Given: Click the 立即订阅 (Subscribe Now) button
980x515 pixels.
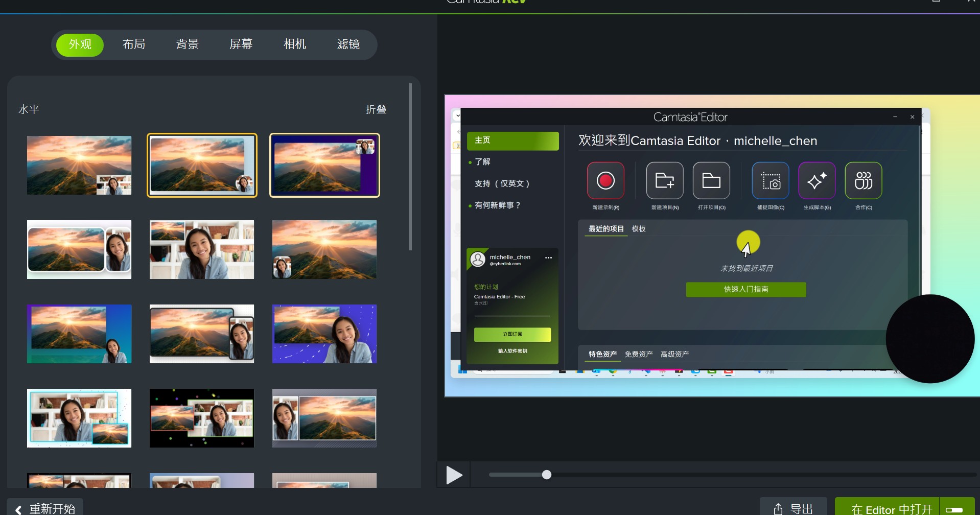Looking at the screenshot, I should coord(512,334).
